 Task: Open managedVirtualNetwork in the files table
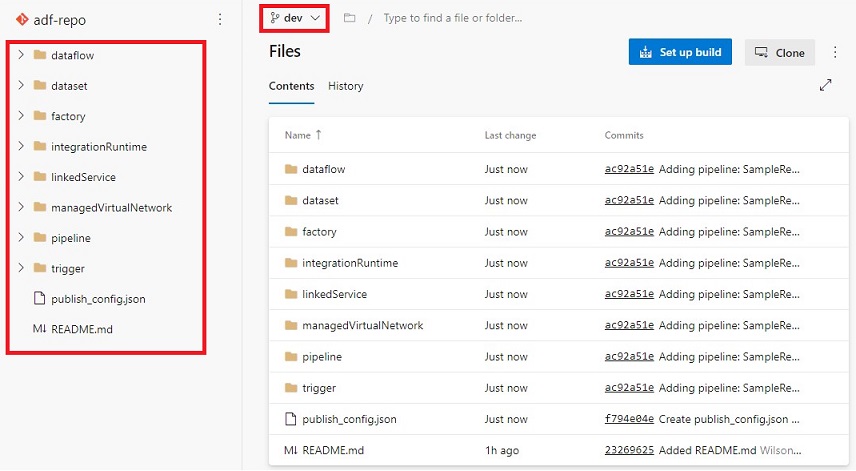(362, 325)
